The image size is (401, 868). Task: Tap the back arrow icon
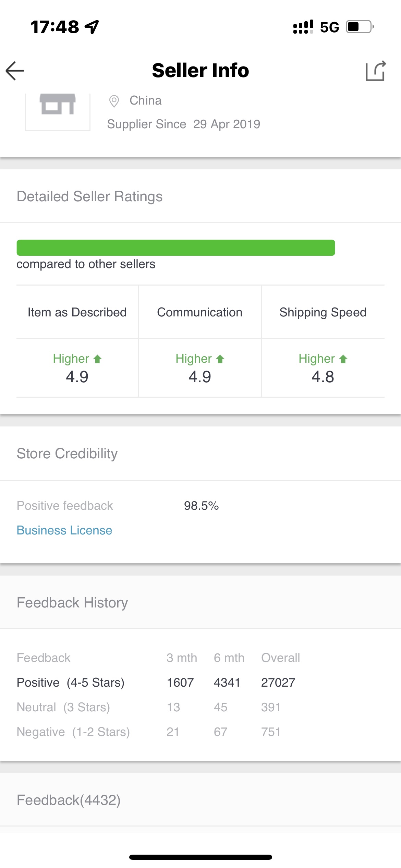pyautogui.click(x=15, y=71)
